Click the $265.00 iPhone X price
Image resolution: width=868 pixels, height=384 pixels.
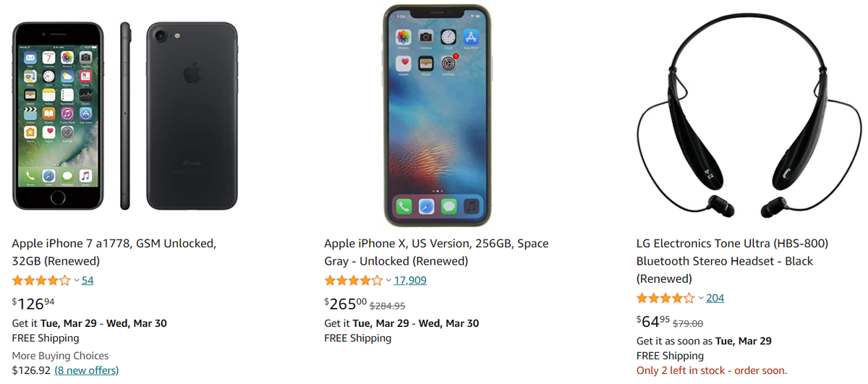346,304
